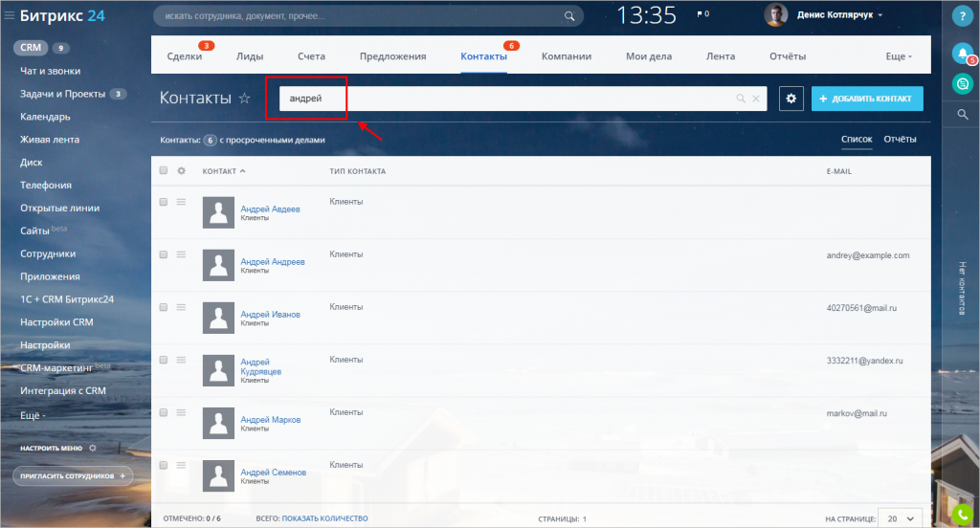
Task: Open Чат и звонки in the sidebar
Action: click(50, 71)
